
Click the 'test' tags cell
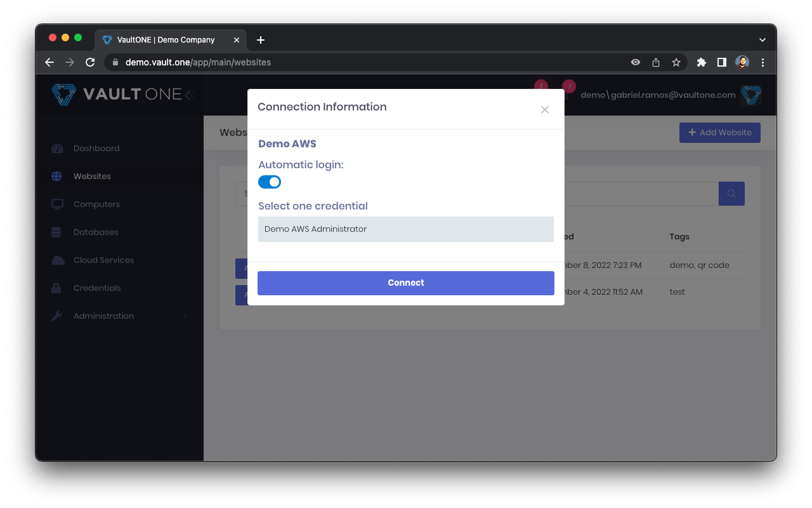677,292
